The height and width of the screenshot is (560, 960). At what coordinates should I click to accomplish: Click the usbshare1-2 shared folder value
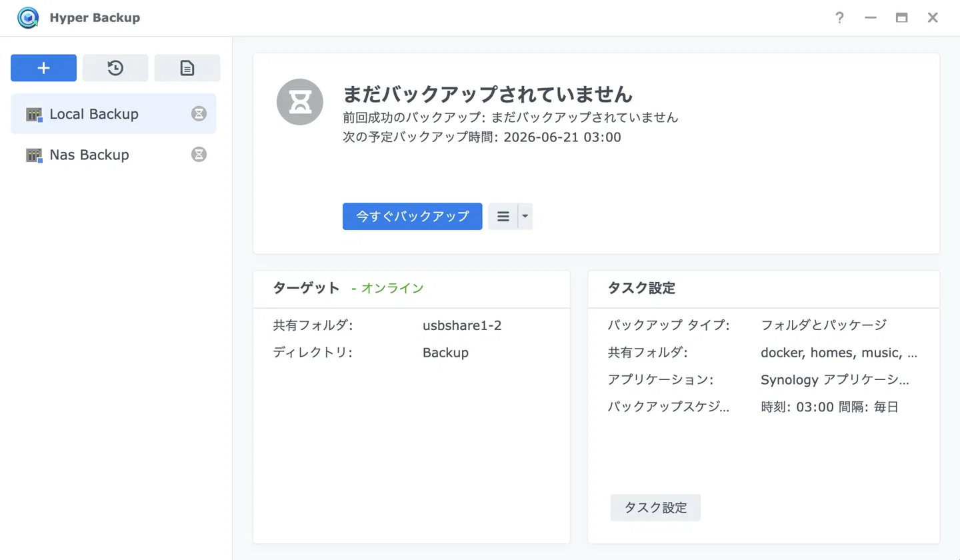tap(462, 325)
